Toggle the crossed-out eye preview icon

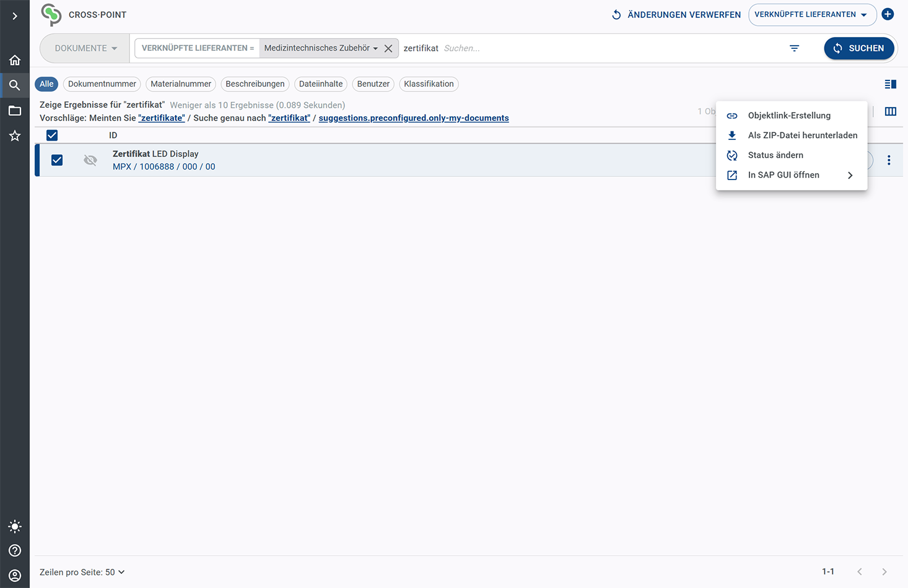[x=90, y=160]
